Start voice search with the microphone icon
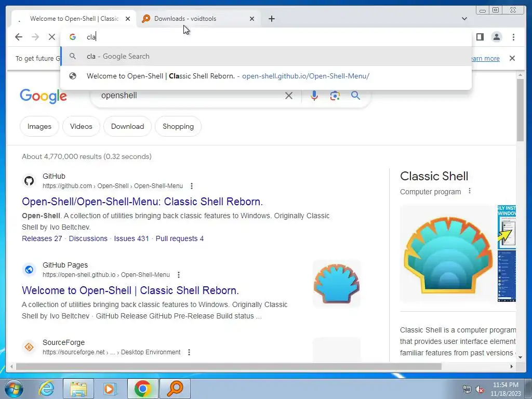This screenshot has width=532, height=399. [x=314, y=96]
